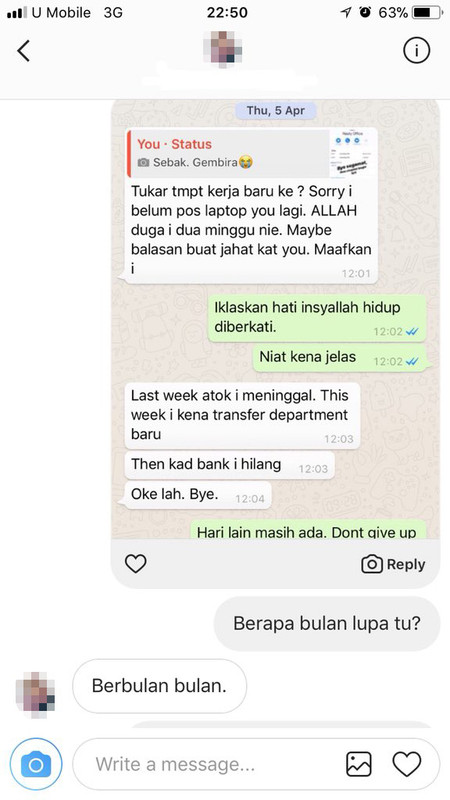The height and width of the screenshot is (800, 450).
Task: Open conversation info via the circled i icon
Action: click(x=416, y=50)
